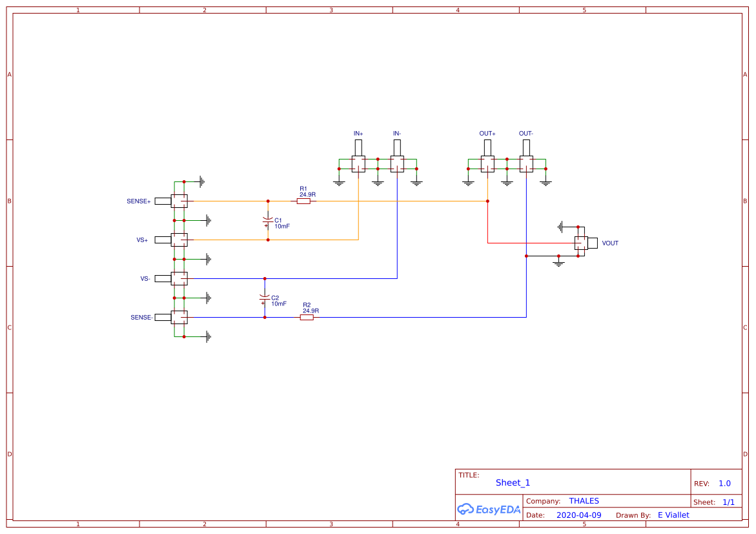Click the EasyEDA logo in the title block

[x=489, y=509]
